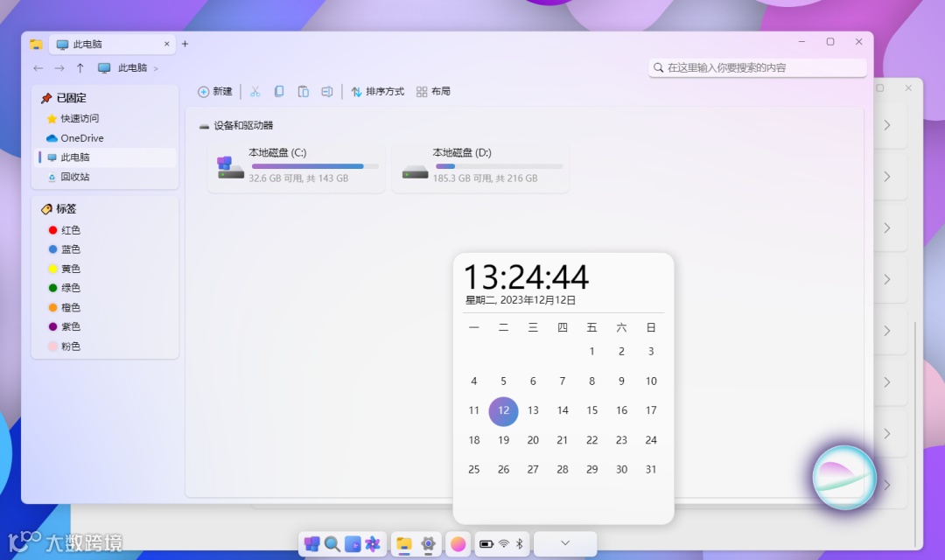The height and width of the screenshot is (560, 945).
Task: Click the 13:24:44 clock display
Action: pos(526,277)
